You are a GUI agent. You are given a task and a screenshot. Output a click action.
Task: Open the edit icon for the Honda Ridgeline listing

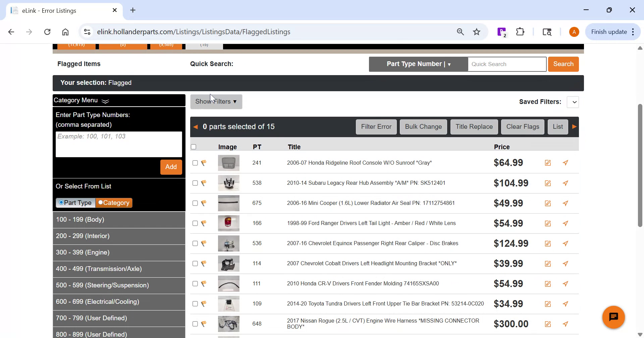(x=548, y=163)
